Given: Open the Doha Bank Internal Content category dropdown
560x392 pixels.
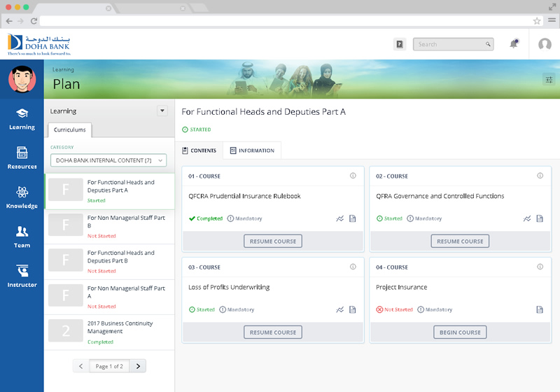Looking at the screenshot, I should pyautogui.click(x=108, y=160).
